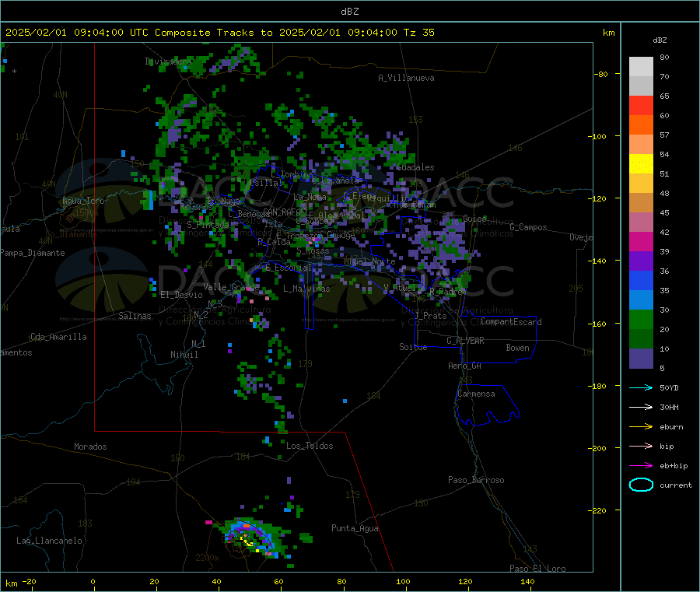Click the cyan 50YD arrow icon
The height and width of the screenshot is (592, 700).
coord(641,387)
